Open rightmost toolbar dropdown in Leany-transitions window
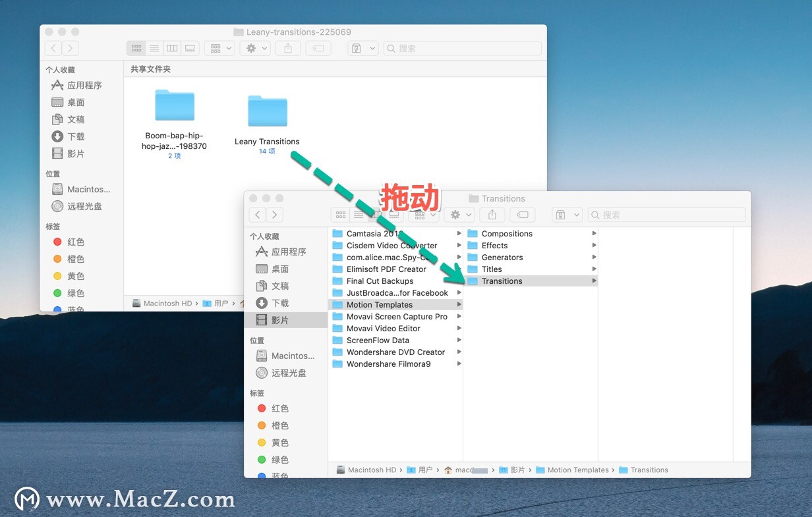The height and width of the screenshot is (517, 812). (363, 48)
